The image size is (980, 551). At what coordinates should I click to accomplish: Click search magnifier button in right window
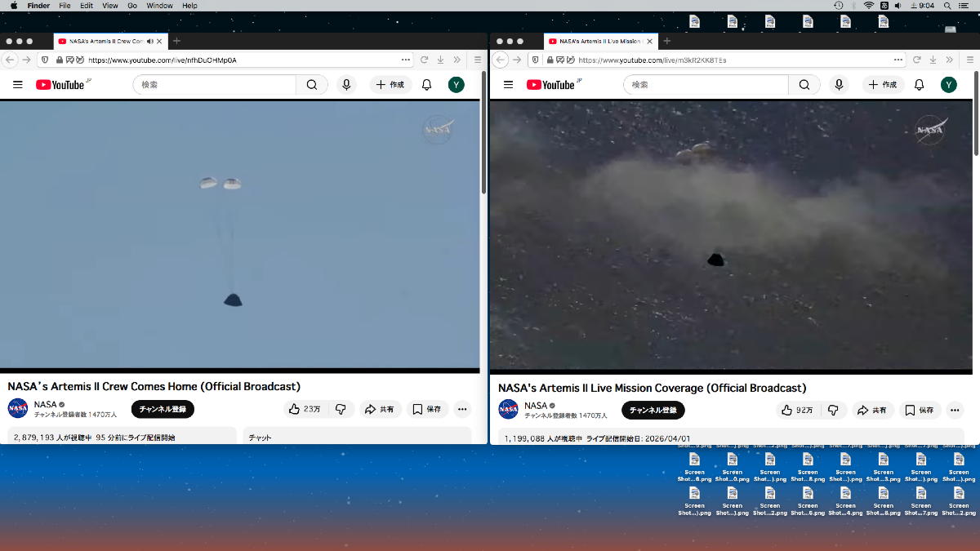804,85
